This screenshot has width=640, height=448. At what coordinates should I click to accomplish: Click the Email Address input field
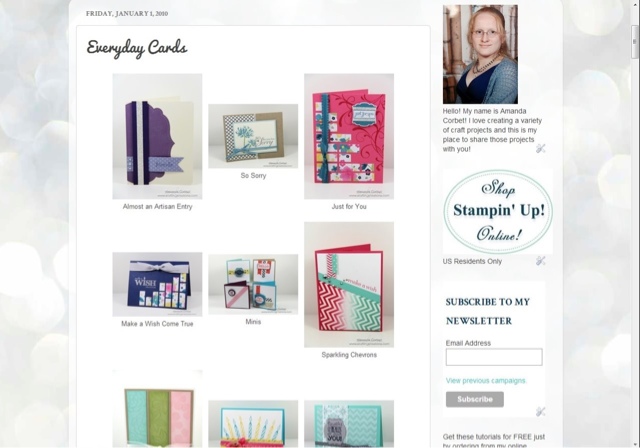[494, 357]
